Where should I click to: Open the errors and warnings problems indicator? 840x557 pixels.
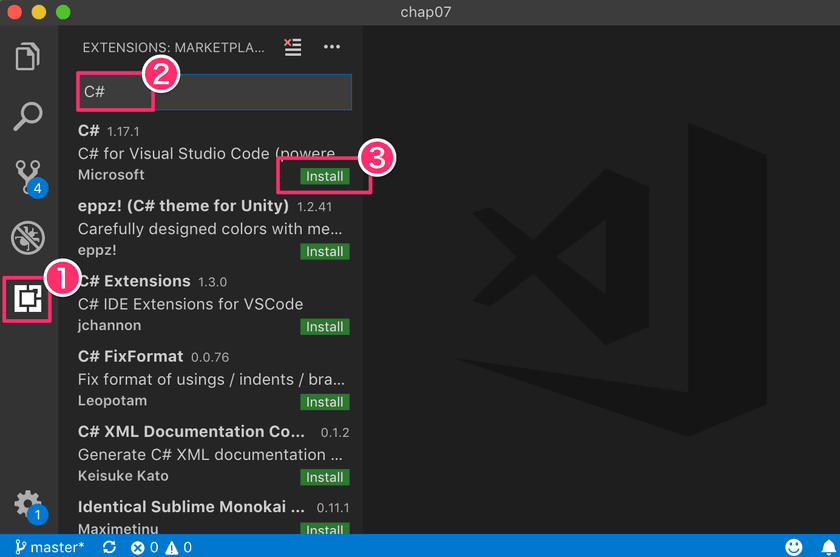tap(162, 547)
